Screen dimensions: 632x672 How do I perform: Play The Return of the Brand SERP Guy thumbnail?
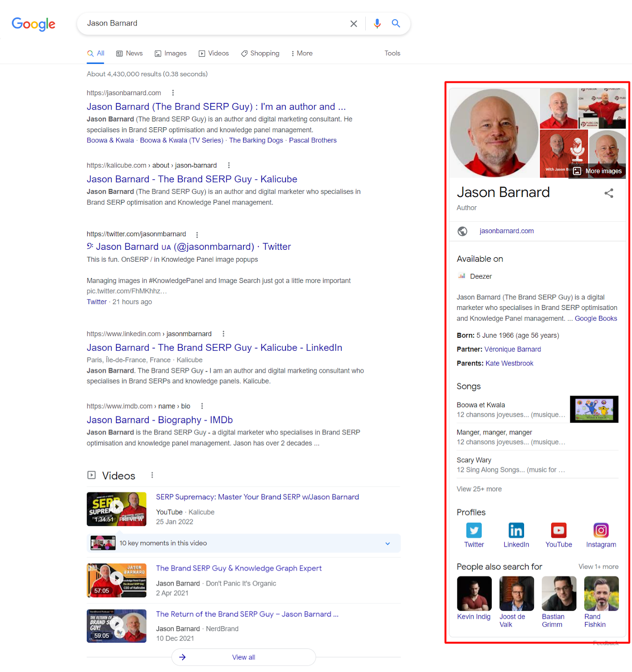click(x=117, y=626)
